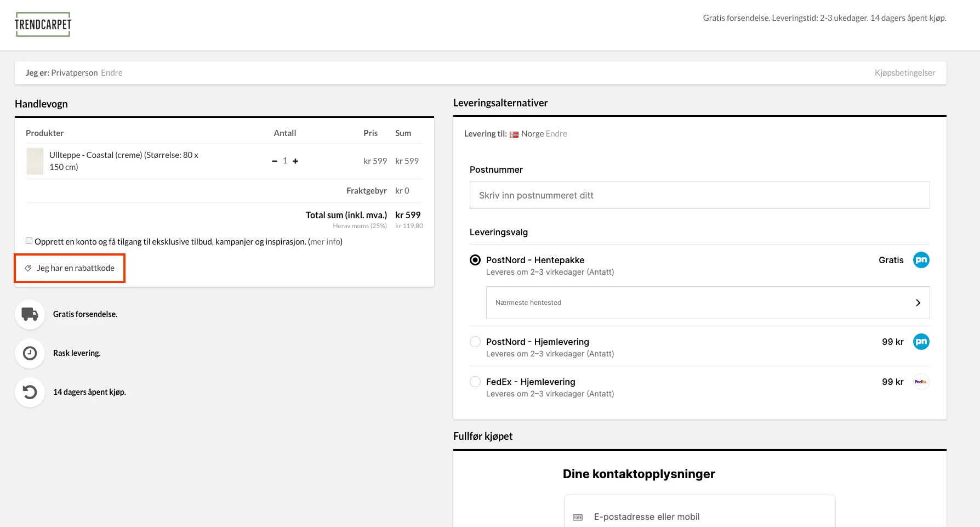980x527 pixels.
Task: Click the Norwegian flag icon
Action: coord(514,134)
